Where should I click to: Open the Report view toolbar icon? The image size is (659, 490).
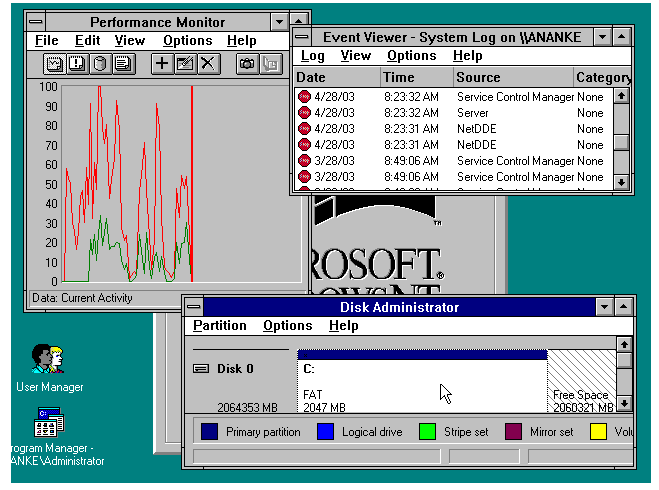pyautogui.click(x=122, y=64)
